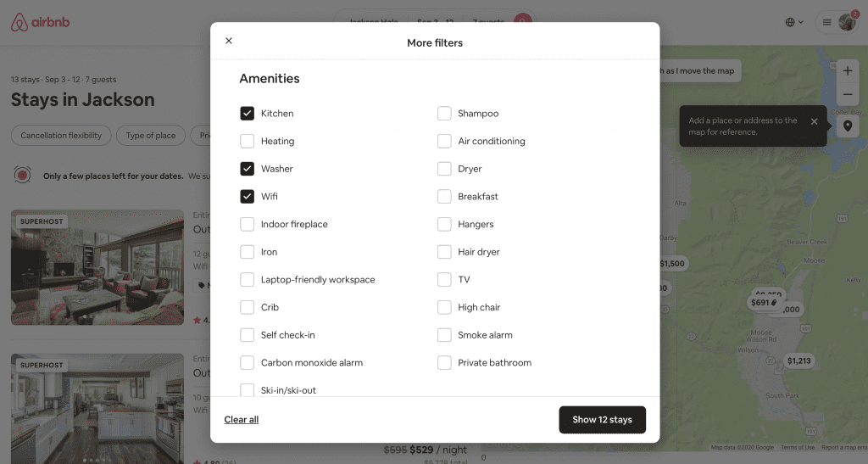Dismiss the add place tooltip

(x=815, y=121)
